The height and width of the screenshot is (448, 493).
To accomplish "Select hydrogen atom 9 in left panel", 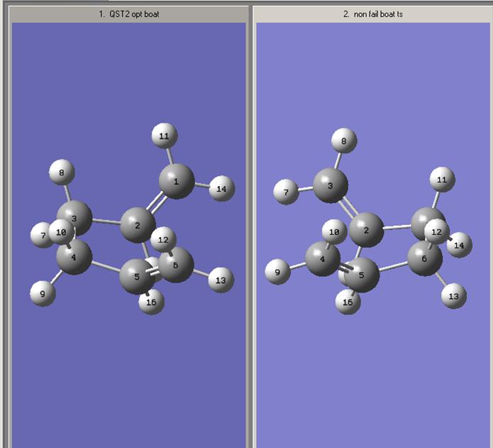I will [43, 293].
